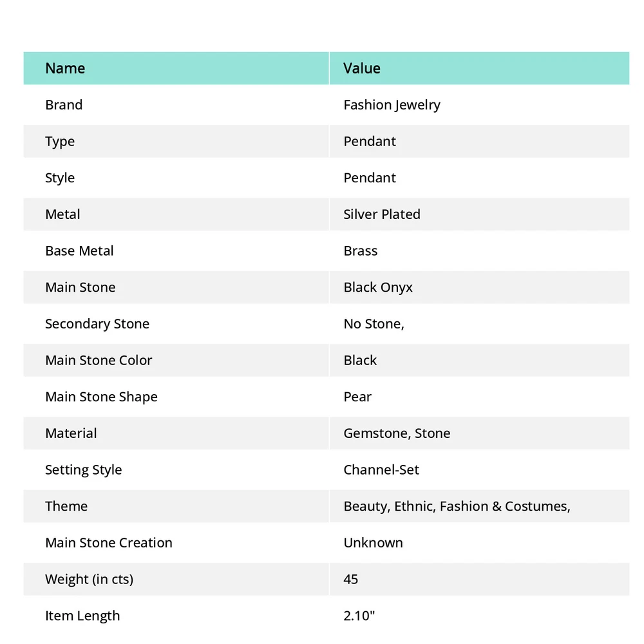Click the Gemstone, Stone material value
This screenshot has width=644, height=644.
pyautogui.click(x=397, y=433)
